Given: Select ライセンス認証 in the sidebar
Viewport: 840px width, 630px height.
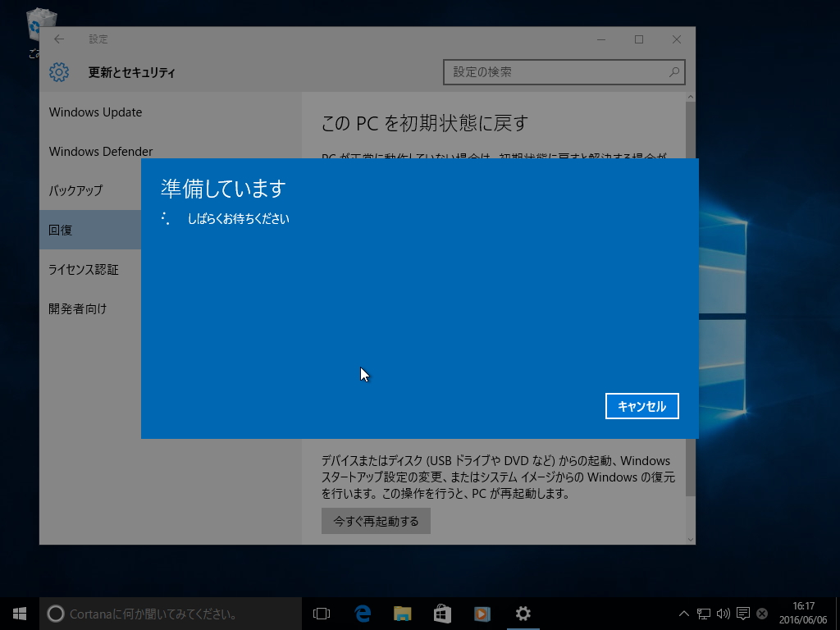Looking at the screenshot, I should [82, 269].
